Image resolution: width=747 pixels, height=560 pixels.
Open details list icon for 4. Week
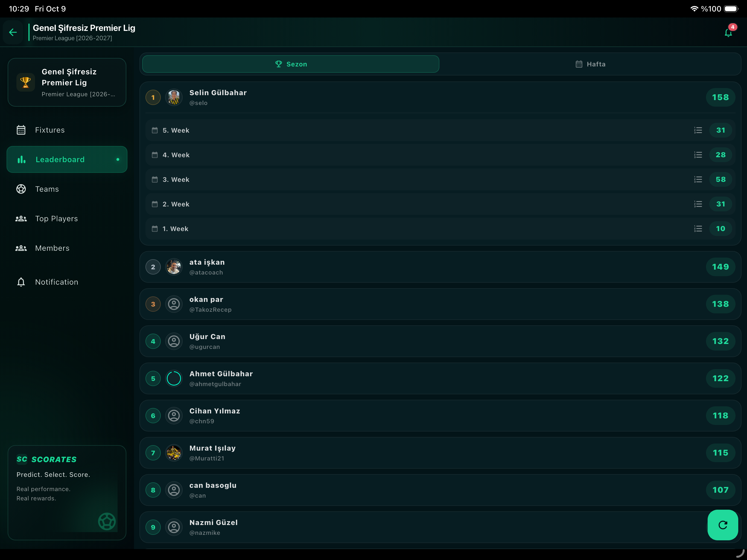[x=698, y=155]
